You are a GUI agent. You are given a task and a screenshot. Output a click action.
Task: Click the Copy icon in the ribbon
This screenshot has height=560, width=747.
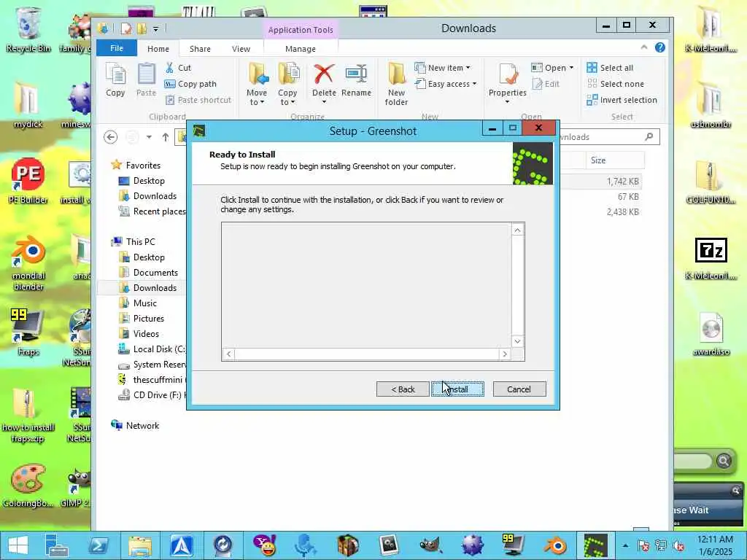pyautogui.click(x=115, y=80)
